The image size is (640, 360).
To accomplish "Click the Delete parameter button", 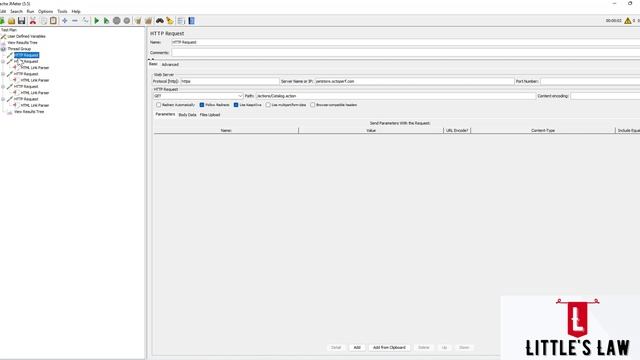I will tap(424, 347).
